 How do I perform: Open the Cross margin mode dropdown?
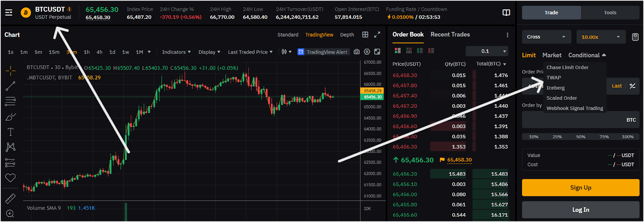tap(546, 37)
